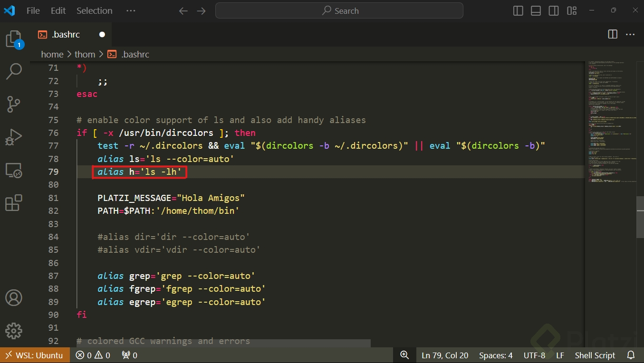
Task: Click line number 81 in gutter
Action: [53, 198]
